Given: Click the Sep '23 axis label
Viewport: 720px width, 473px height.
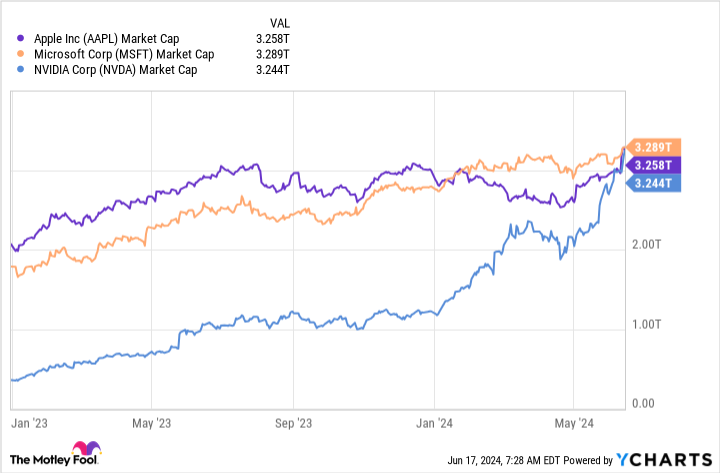Looking at the screenshot, I should click(295, 422).
